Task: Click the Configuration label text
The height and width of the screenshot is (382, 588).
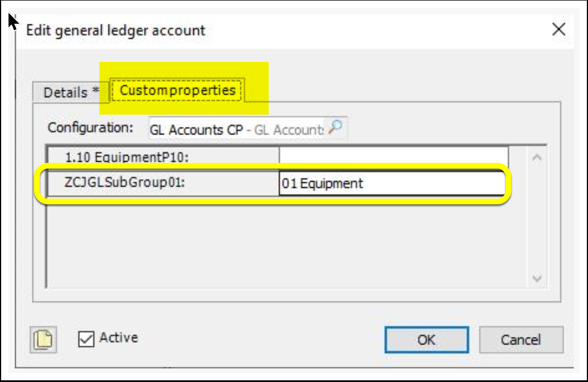Action: click(x=90, y=128)
